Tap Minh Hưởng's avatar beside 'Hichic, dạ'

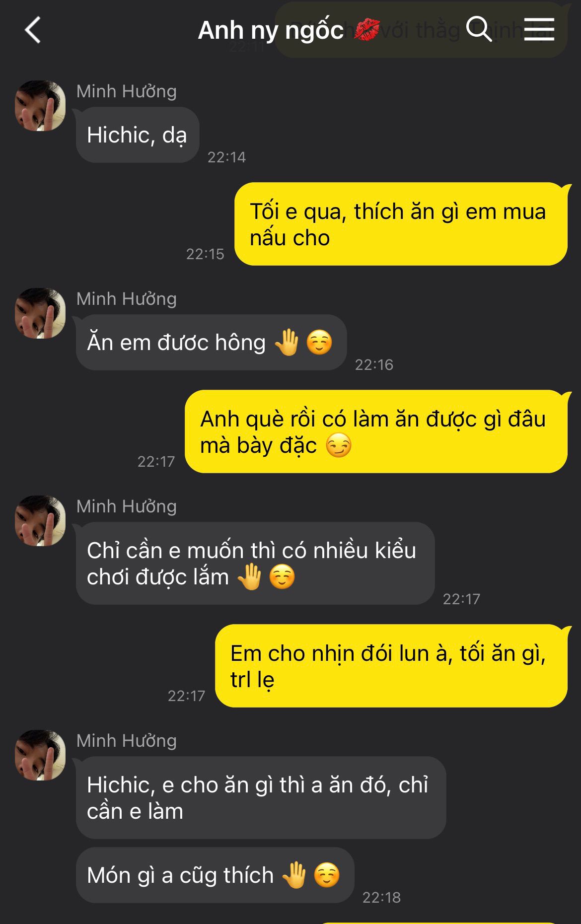click(x=40, y=106)
